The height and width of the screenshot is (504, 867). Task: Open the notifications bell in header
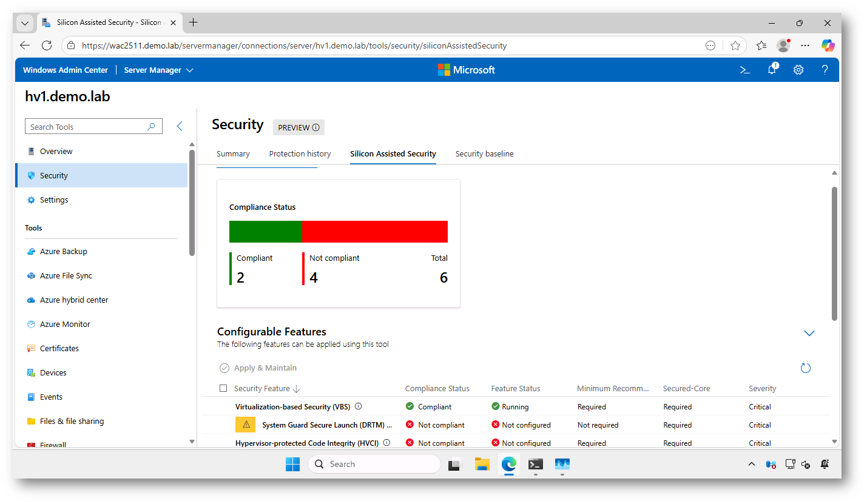tap(772, 70)
